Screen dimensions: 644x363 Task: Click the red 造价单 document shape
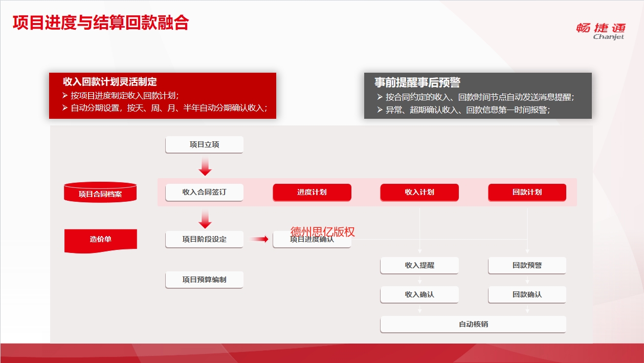click(x=100, y=240)
